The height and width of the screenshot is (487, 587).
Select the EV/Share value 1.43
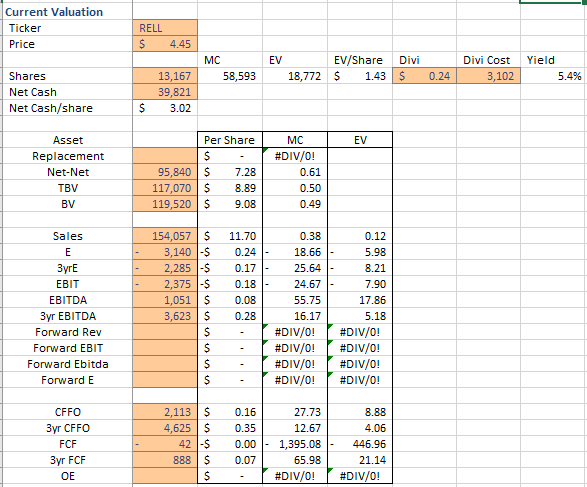click(360, 76)
